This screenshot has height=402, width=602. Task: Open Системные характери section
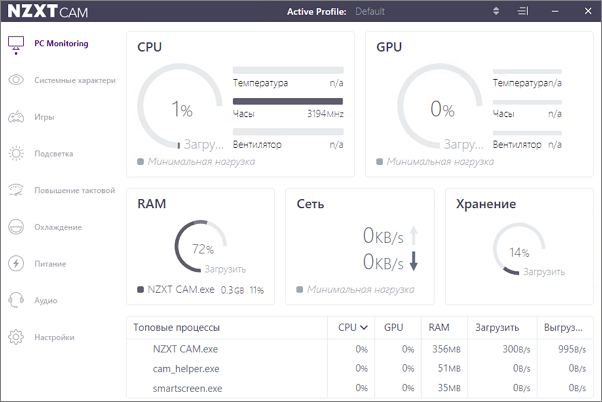coord(75,80)
